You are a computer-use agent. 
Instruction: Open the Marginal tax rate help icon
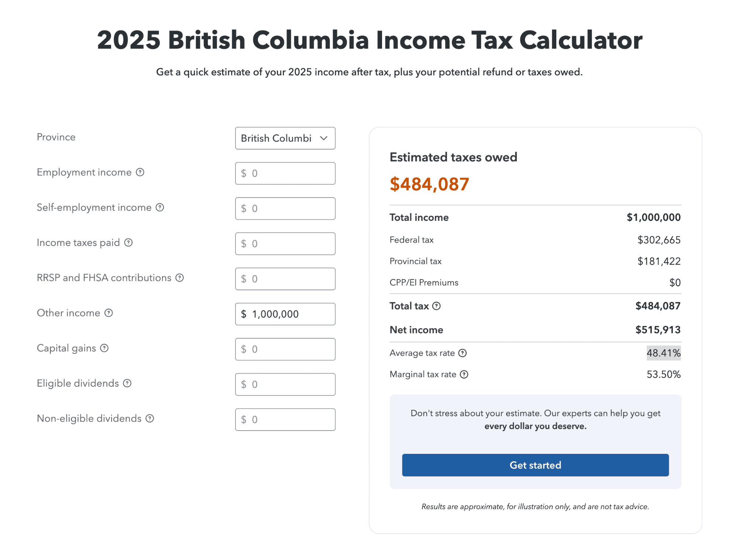[x=464, y=374]
